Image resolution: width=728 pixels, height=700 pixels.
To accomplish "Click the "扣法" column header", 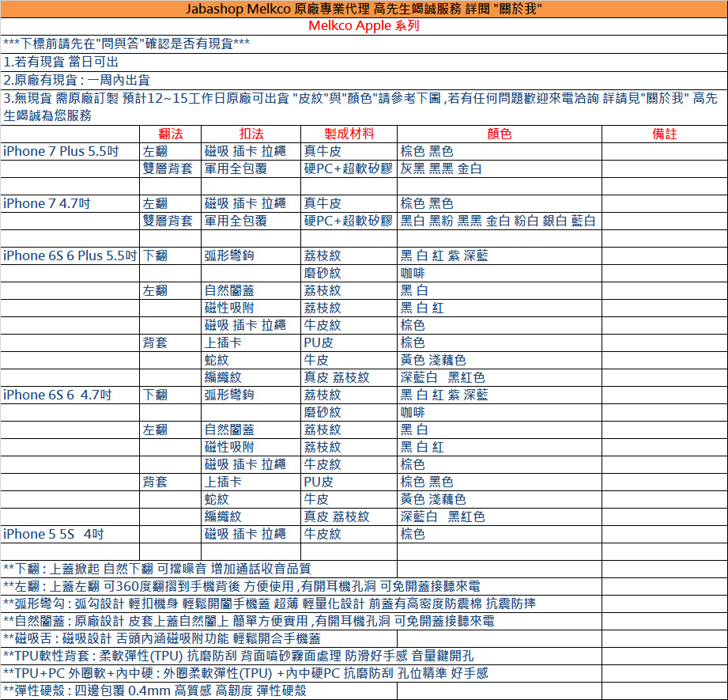I will coord(251,134).
